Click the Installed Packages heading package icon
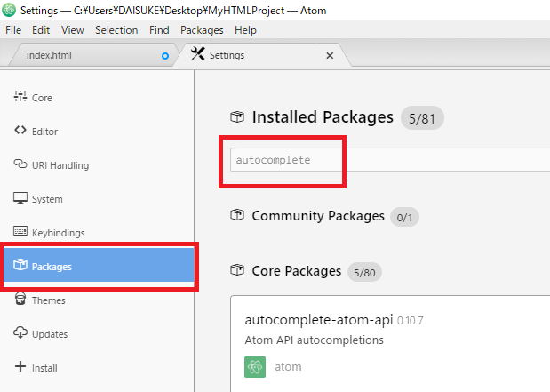The height and width of the screenshot is (392, 550). click(x=237, y=116)
